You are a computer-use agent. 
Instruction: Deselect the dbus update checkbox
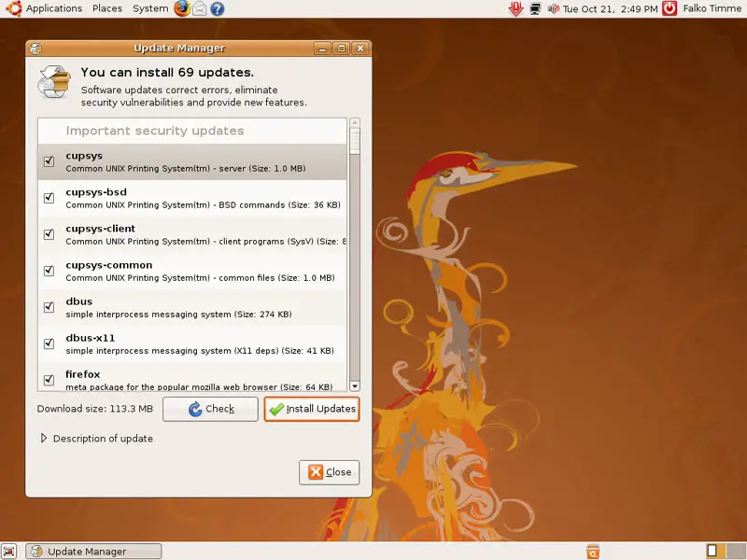49,307
